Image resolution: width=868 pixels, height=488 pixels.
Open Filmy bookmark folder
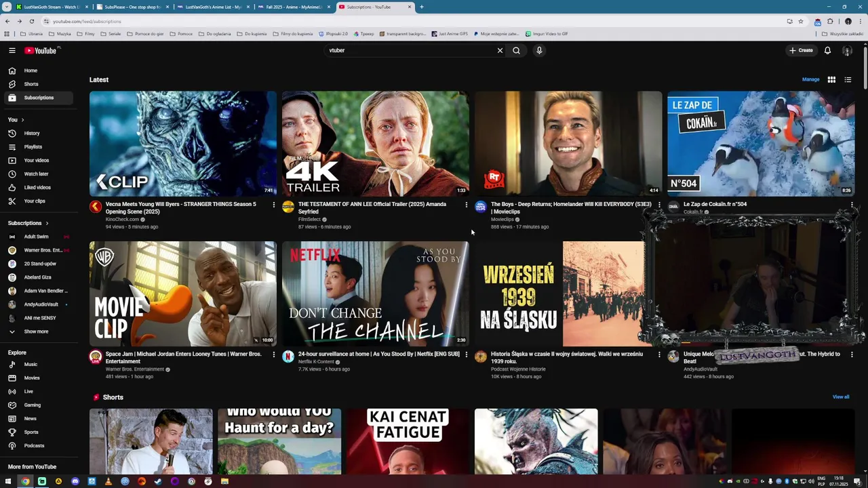(86, 33)
